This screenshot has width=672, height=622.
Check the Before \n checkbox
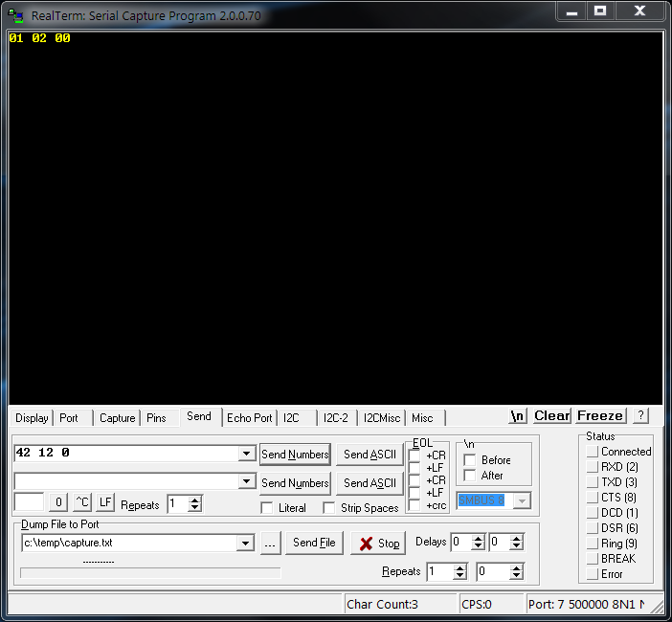[470, 460]
